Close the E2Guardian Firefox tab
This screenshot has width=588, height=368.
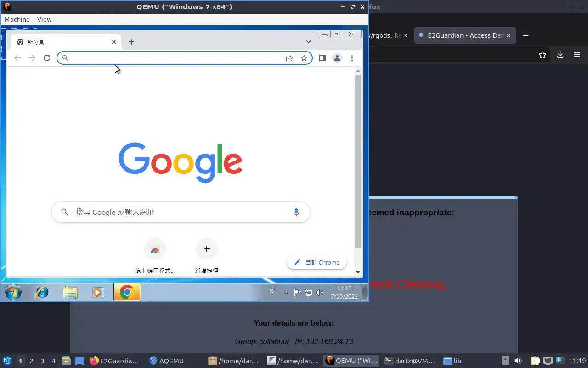tap(509, 35)
